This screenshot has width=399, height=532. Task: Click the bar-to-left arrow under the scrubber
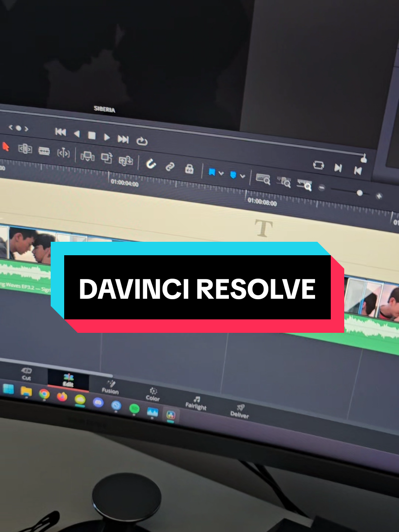coord(358,170)
